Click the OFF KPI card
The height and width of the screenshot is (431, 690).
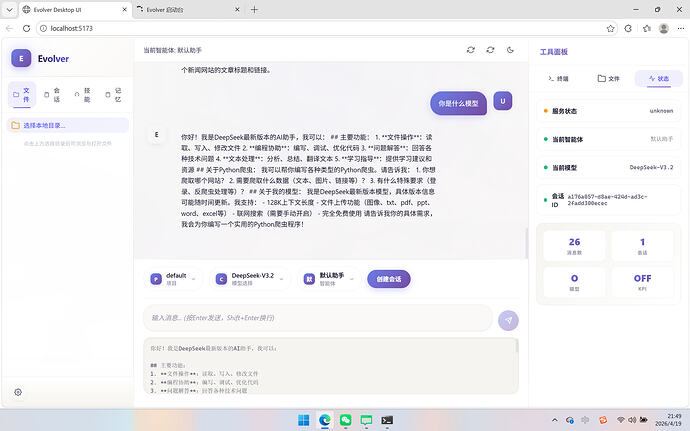tap(642, 282)
